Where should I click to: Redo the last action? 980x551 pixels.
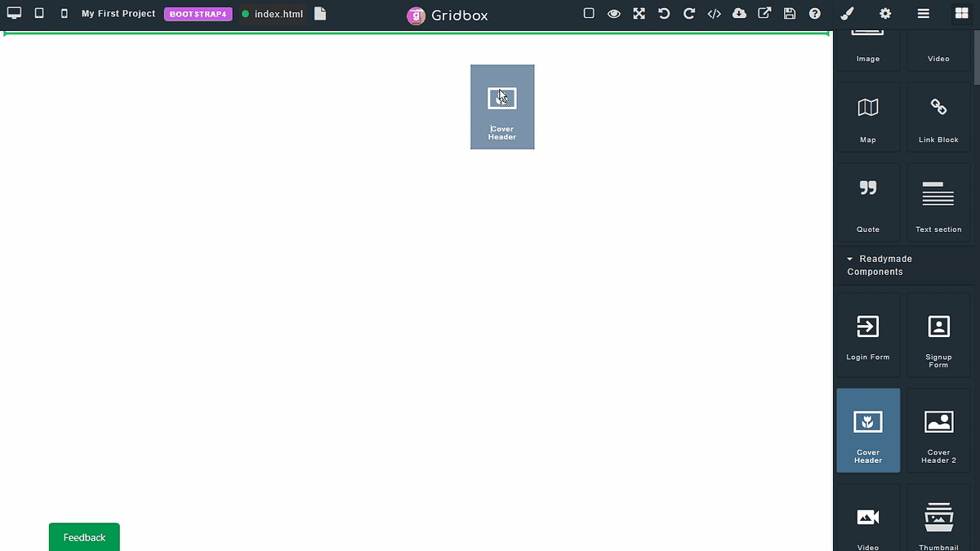click(688, 13)
